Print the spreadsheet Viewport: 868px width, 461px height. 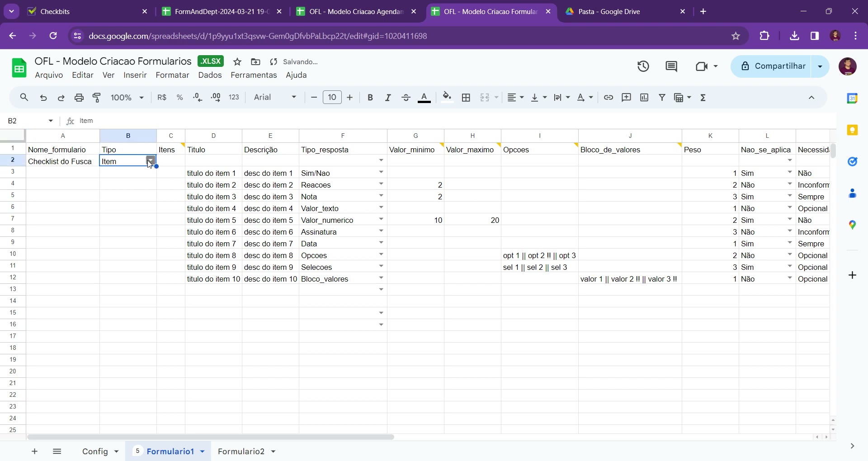79,97
